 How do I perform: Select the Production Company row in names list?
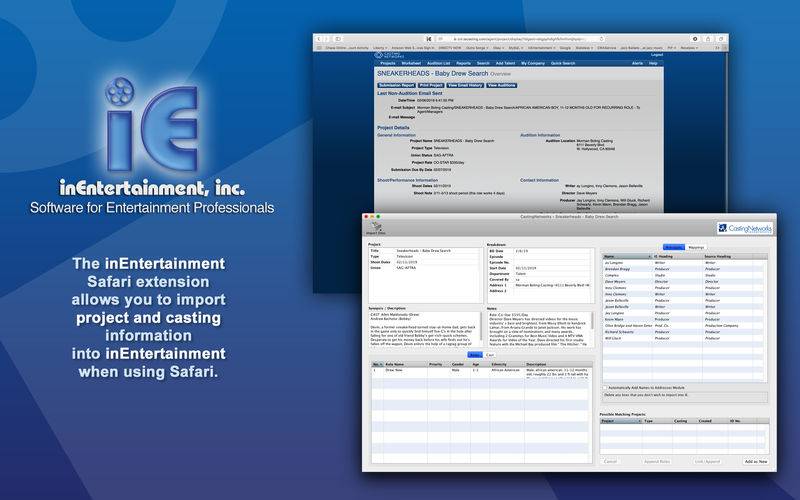pos(684,326)
